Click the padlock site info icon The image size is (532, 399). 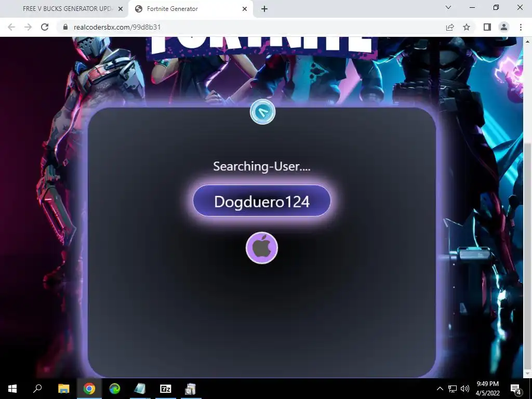(x=65, y=27)
